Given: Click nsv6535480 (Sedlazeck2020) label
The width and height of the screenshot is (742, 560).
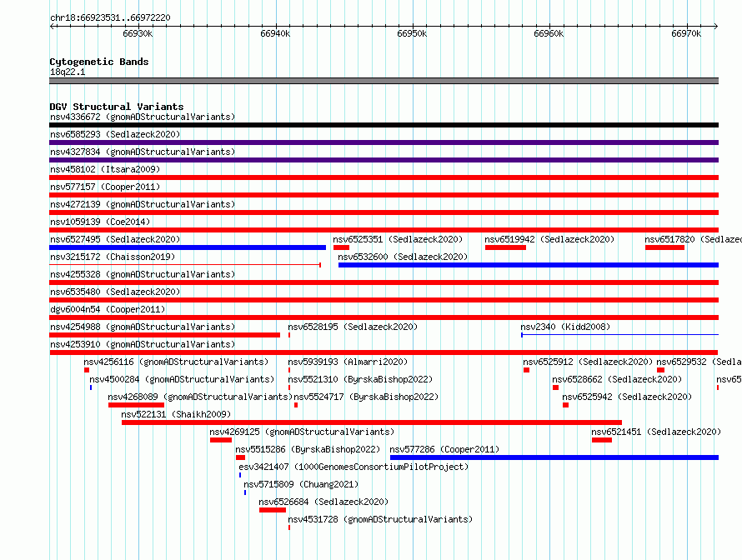Looking at the screenshot, I should coord(115,292).
